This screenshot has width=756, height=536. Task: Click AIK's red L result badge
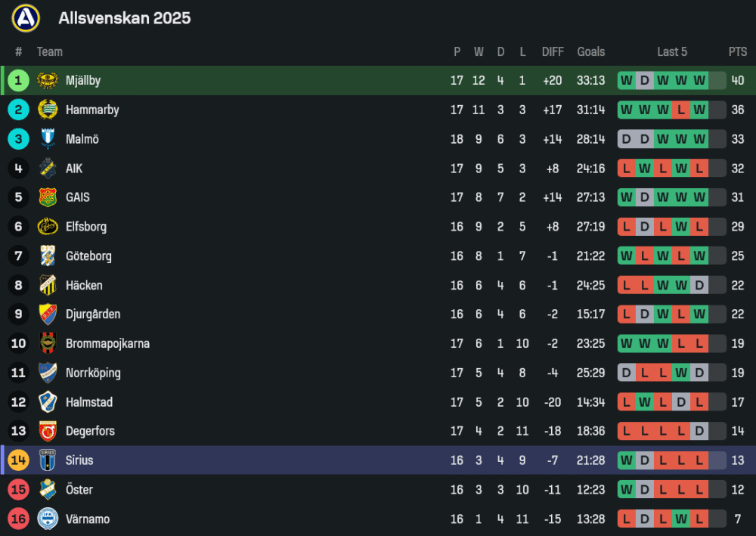(x=627, y=169)
